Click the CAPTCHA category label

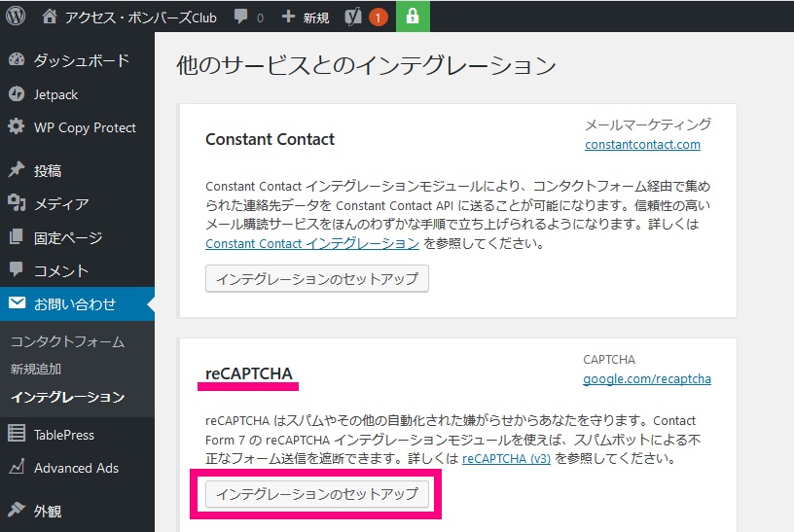609,360
